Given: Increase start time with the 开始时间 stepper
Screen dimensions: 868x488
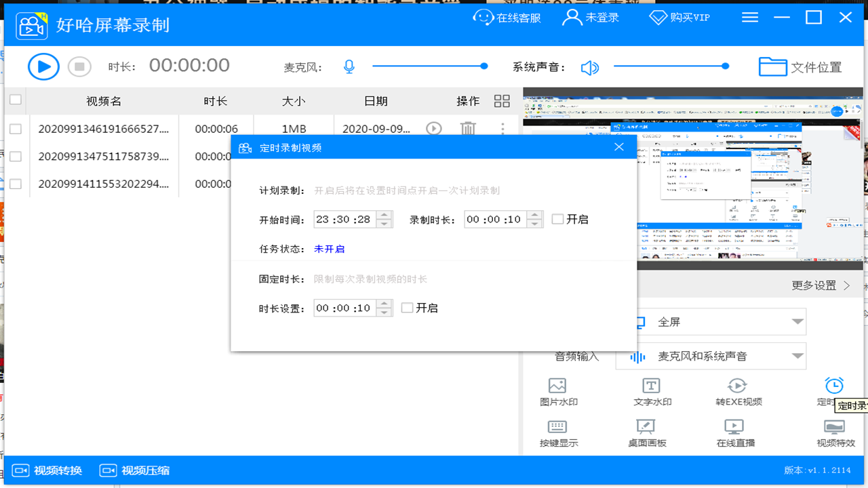Looking at the screenshot, I should (385, 215).
